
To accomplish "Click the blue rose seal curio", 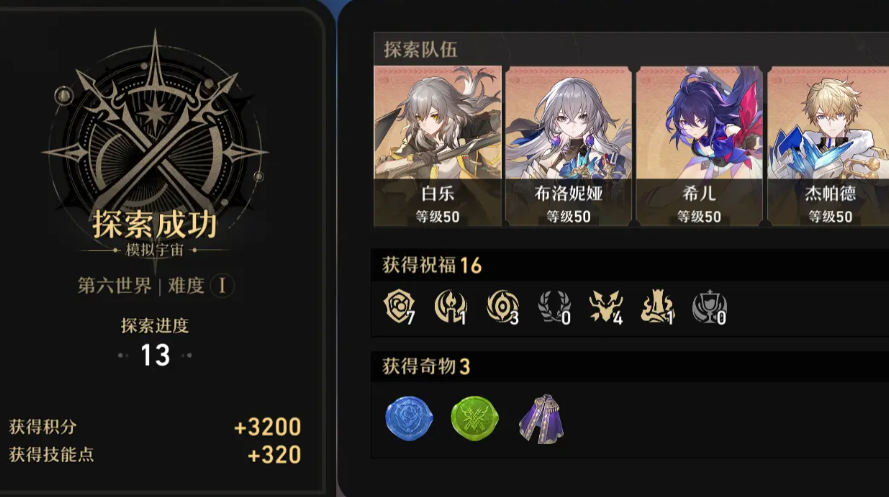I will (409, 418).
